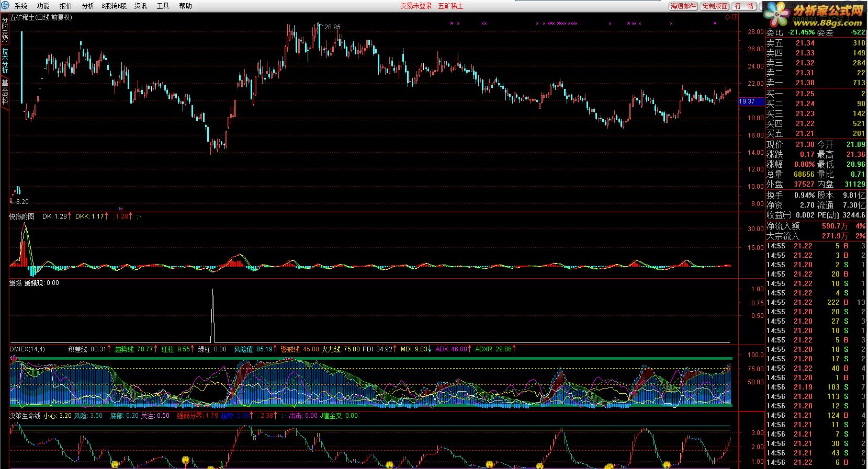
Task: Click the PE(动) 3244.6 value
Action: [x=841, y=215]
